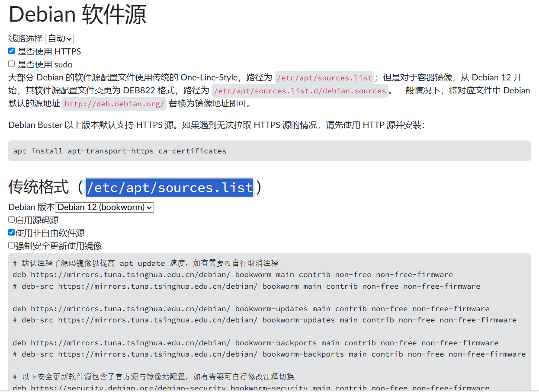Viewport: 539px width, 392px height.
Task: Select a different mirror line from 自动 dropdown
Action: [x=59, y=38]
